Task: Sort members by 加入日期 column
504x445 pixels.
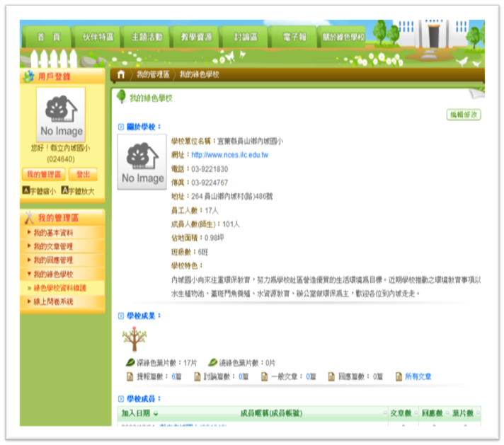Action: click(x=139, y=412)
